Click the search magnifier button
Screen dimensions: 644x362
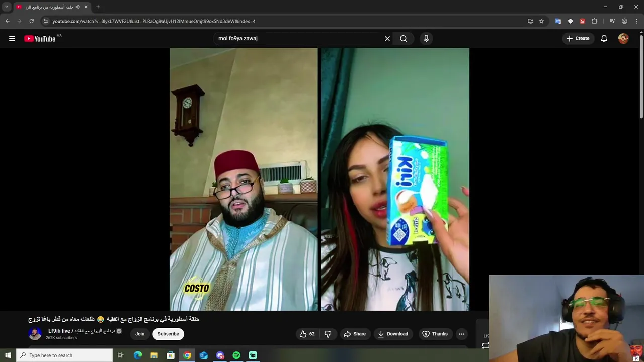click(404, 38)
